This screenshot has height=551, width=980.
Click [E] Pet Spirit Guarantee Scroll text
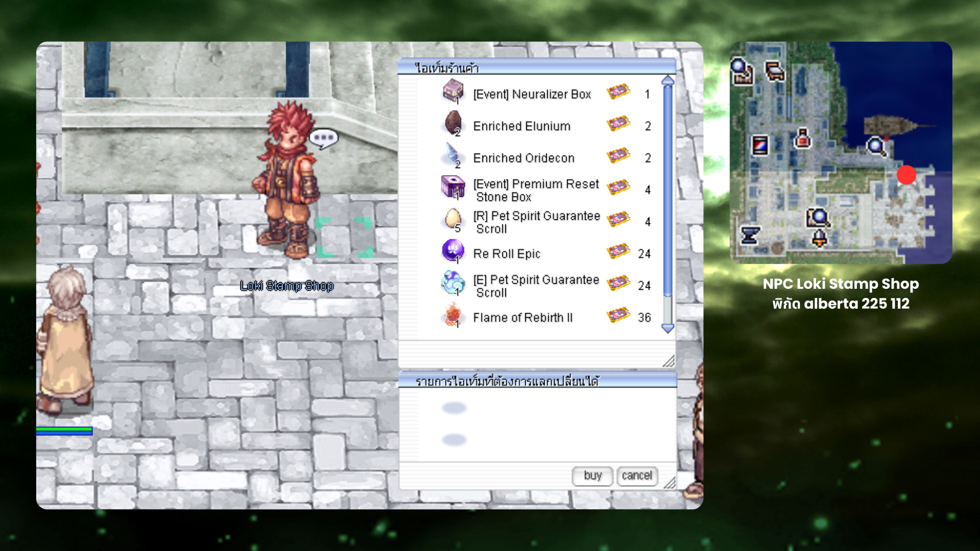point(536,286)
